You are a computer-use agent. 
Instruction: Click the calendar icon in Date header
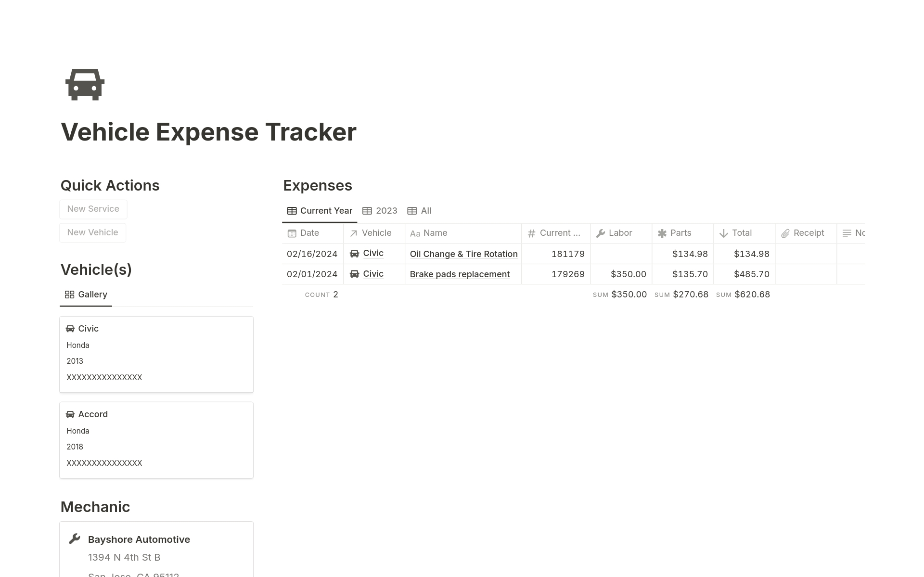(292, 233)
